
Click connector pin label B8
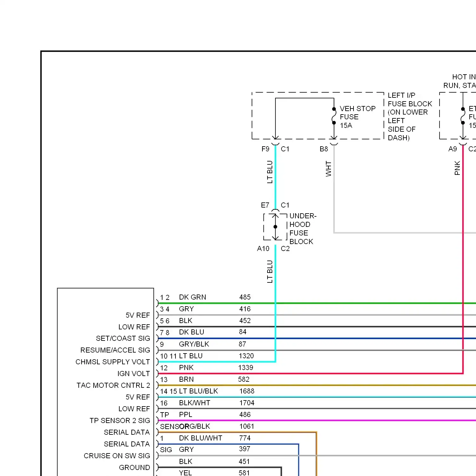pyautogui.click(x=324, y=149)
